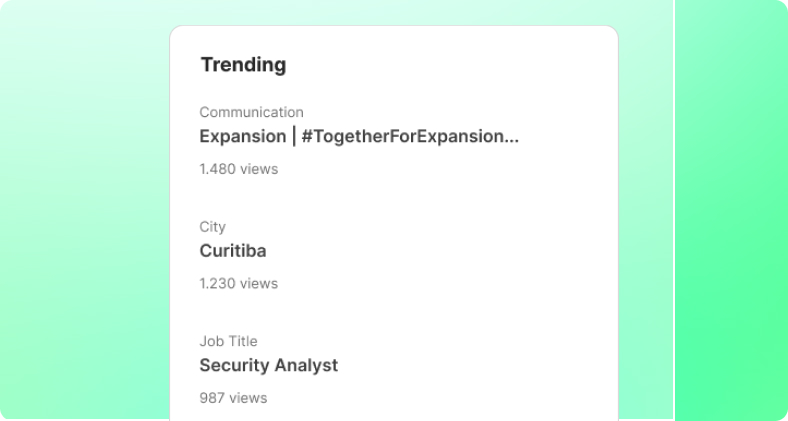Select the Job Title category label
This screenshot has height=421, width=788.
pyautogui.click(x=228, y=341)
